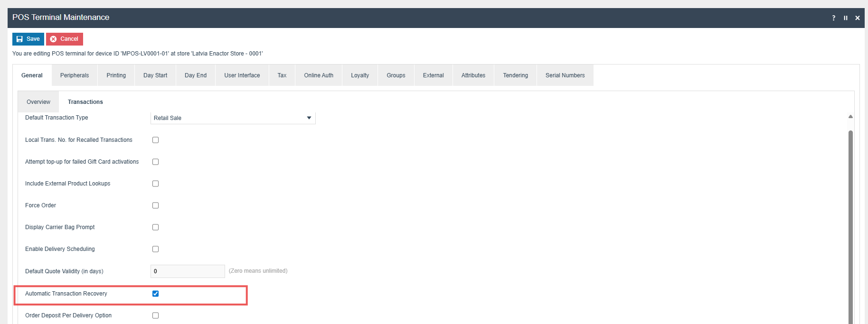Open the Groups tab
The width and height of the screenshot is (868, 324).
[x=396, y=75]
